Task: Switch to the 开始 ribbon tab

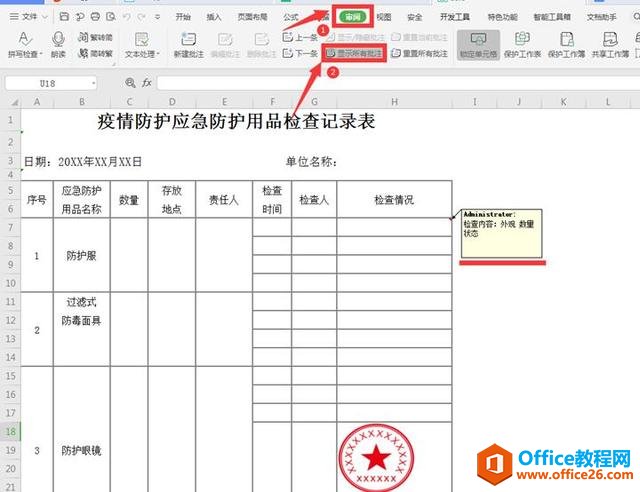Action: click(183, 17)
